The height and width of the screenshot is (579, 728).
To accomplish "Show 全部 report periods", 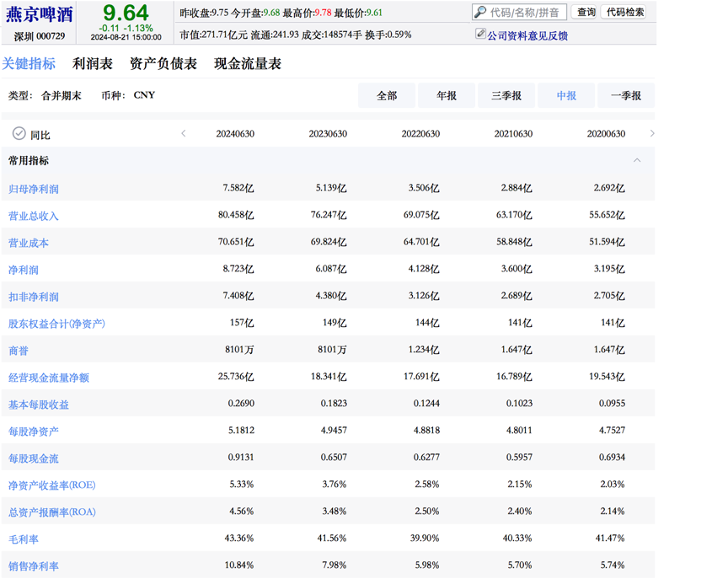I will pos(387,96).
